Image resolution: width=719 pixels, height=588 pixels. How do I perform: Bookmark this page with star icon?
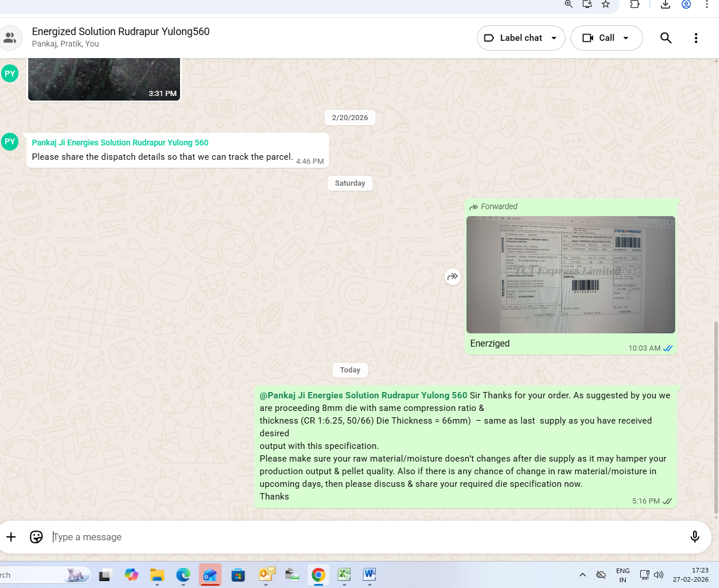[606, 5]
